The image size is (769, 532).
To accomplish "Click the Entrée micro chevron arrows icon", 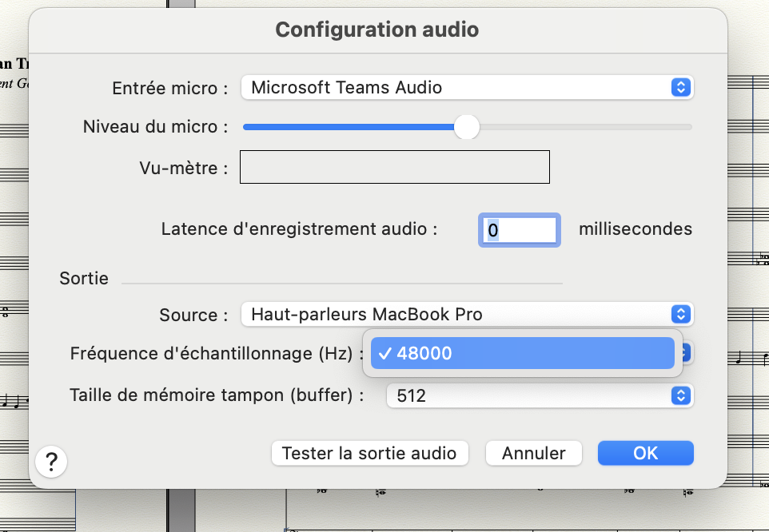I will click(x=679, y=88).
